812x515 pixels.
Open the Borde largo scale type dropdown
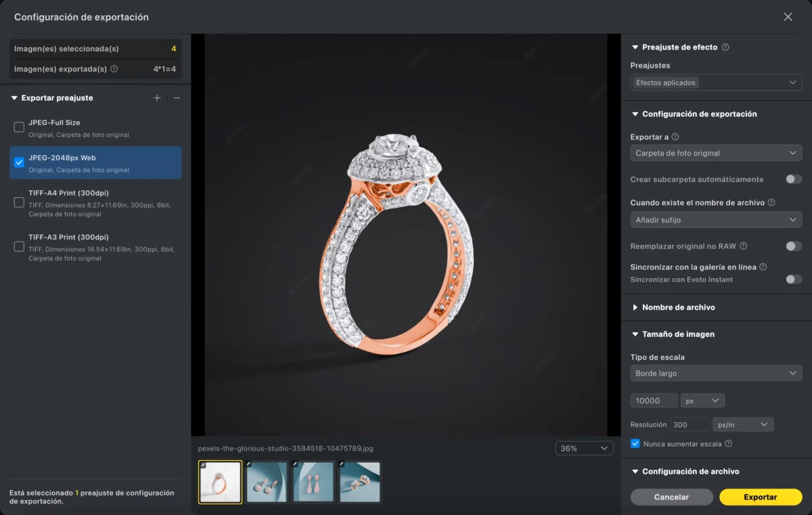716,373
